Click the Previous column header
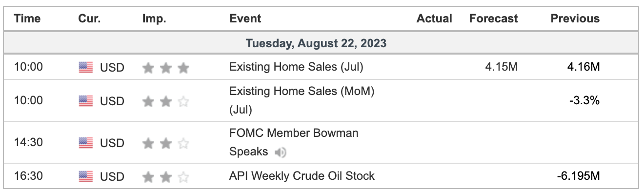 [x=575, y=19]
